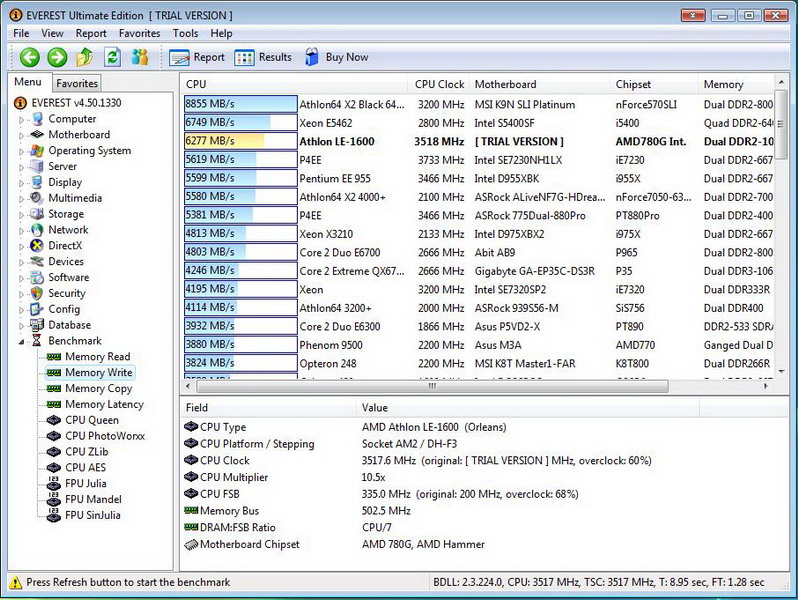
Task: Open the Report toolbar button
Action: 197,58
